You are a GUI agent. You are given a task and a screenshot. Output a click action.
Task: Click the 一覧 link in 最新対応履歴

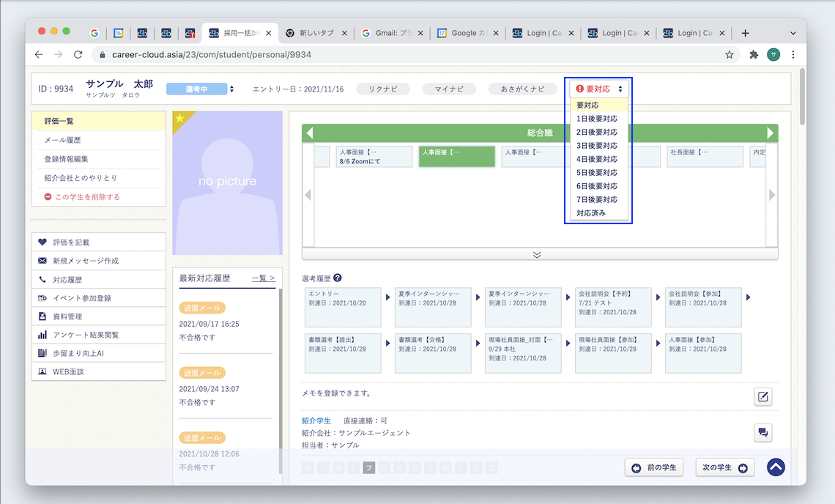263,278
